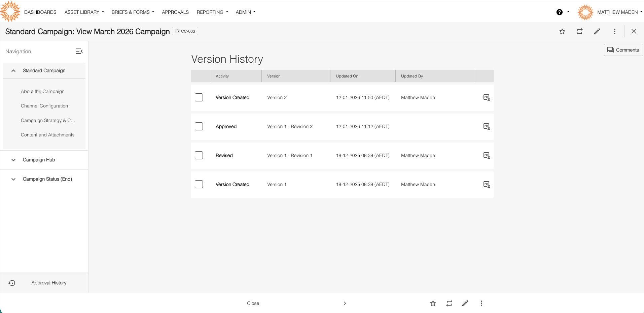Download PDF for Version 1 - Revision 2

(x=487, y=127)
